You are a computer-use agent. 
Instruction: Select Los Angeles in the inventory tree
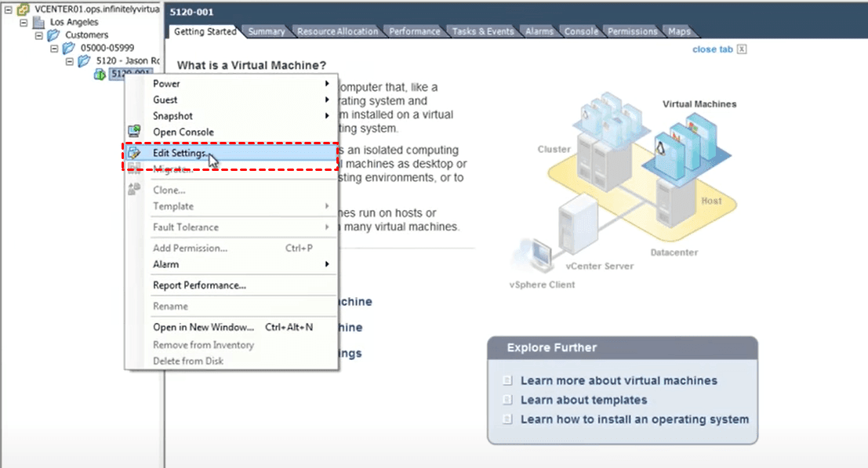point(74,22)
